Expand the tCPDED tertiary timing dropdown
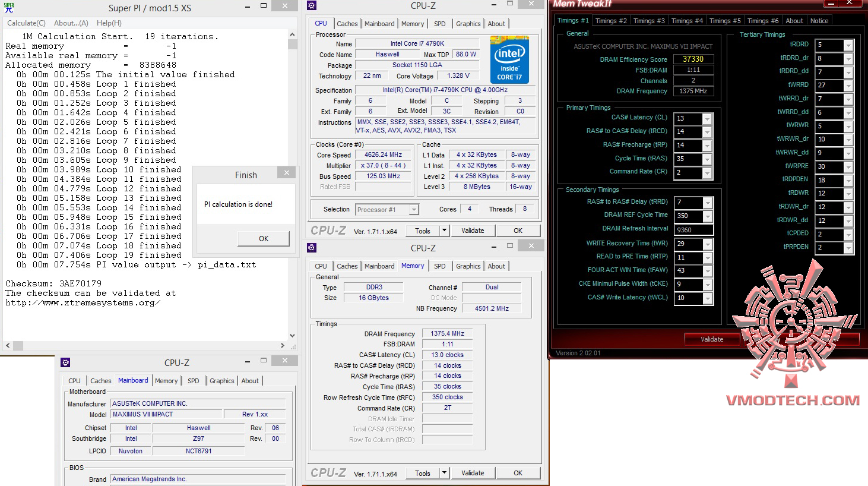 point(848,235)
